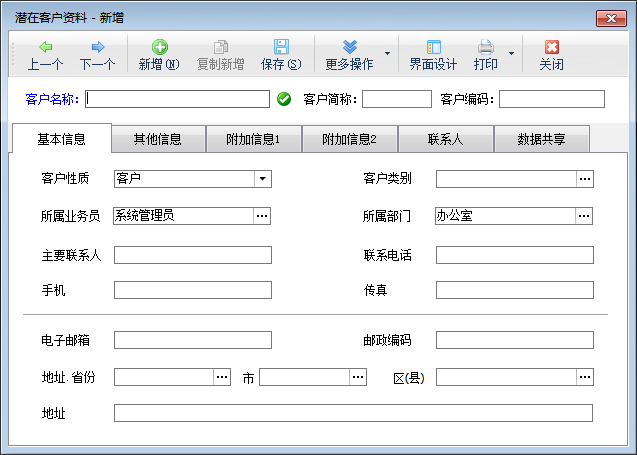Viewport: 637px width, 455px height.
Task: Click the 新增 green plus icon
Action: point(159,47)
